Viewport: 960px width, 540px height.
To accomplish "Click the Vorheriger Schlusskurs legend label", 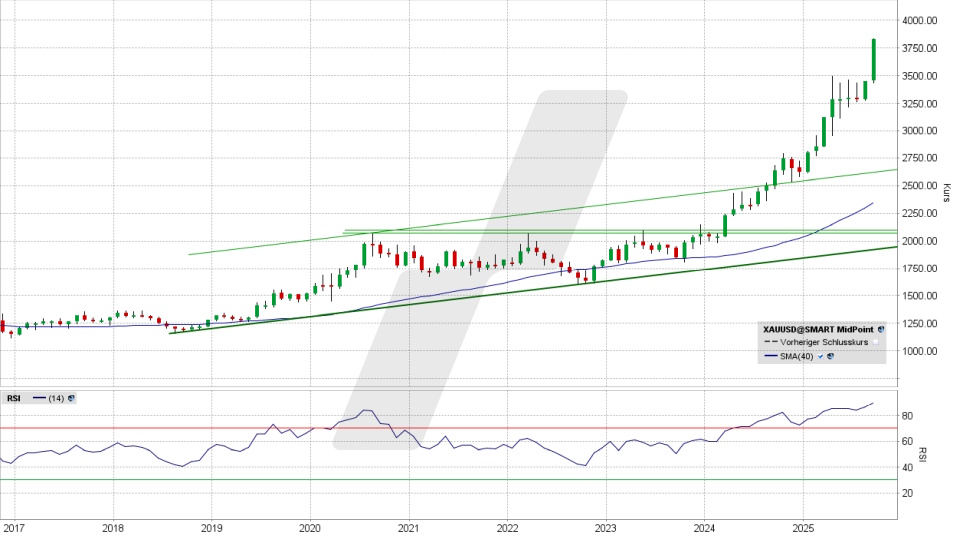I will pos(825,342).
